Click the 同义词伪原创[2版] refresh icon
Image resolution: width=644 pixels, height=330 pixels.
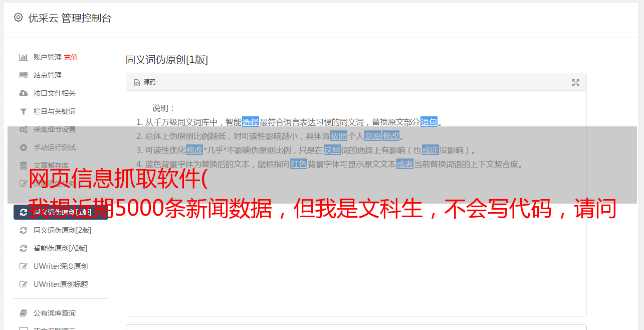pyautogui.click(x=23, y=230)
